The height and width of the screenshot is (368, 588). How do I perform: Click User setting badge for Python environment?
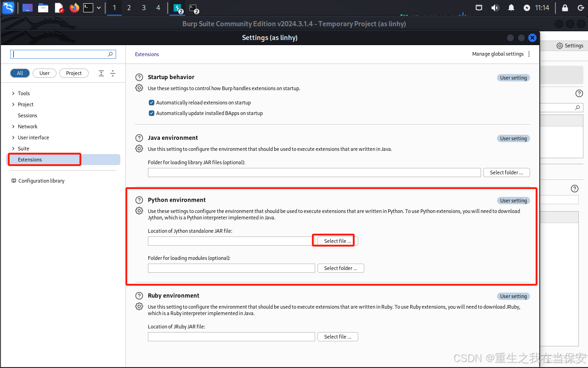[514, 201]
